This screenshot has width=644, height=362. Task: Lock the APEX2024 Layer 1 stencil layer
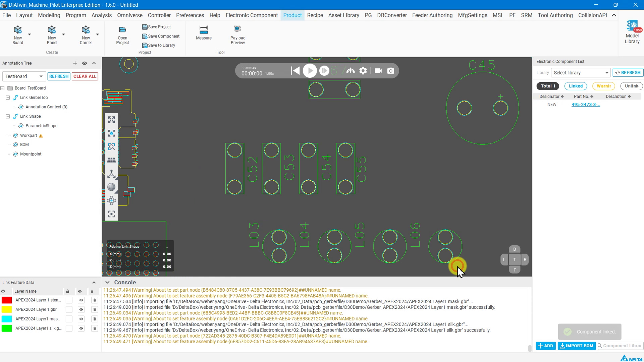coord(69,300)
